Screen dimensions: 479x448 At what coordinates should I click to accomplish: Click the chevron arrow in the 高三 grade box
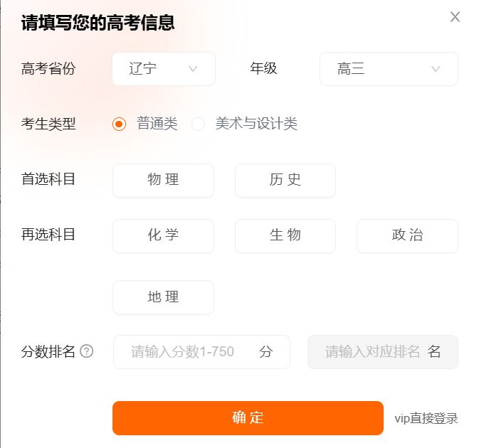click(436, 69)
